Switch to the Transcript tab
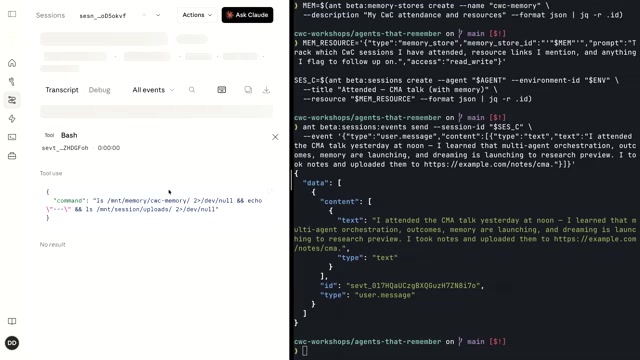The image size is (640, 360). pos(62,90)
